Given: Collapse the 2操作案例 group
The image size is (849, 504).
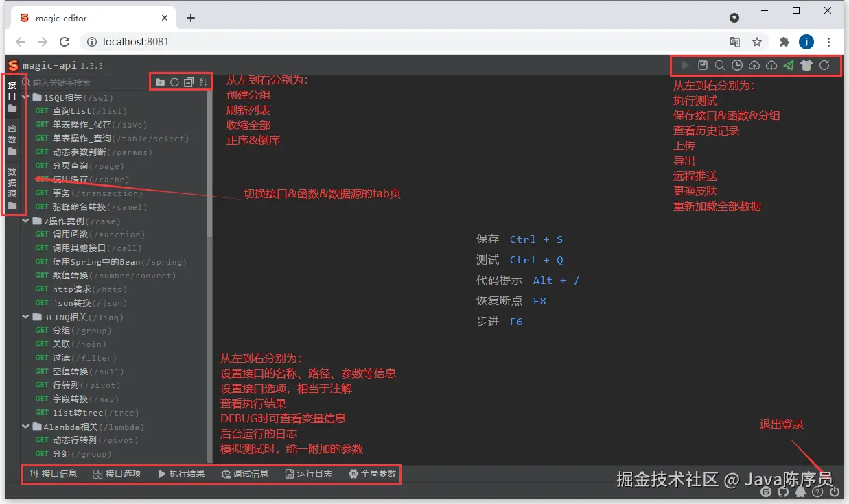Looking at the screenshot, I should (26, 221).
